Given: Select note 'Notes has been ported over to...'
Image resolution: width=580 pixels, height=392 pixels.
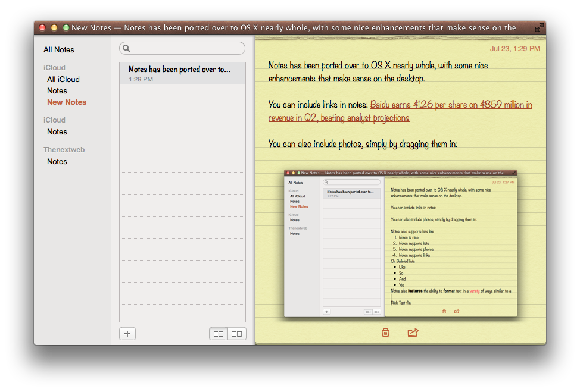Looking at the screenshot, I should click(182, 73).
